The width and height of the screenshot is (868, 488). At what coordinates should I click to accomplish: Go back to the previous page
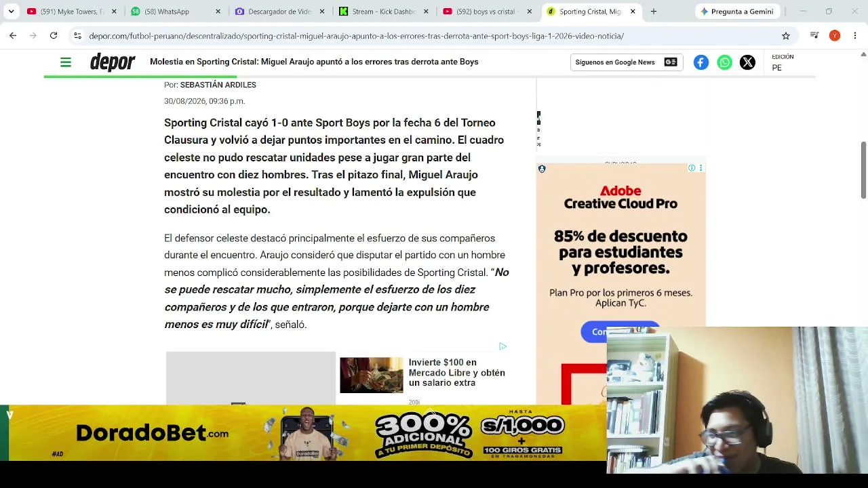(13, 36)
